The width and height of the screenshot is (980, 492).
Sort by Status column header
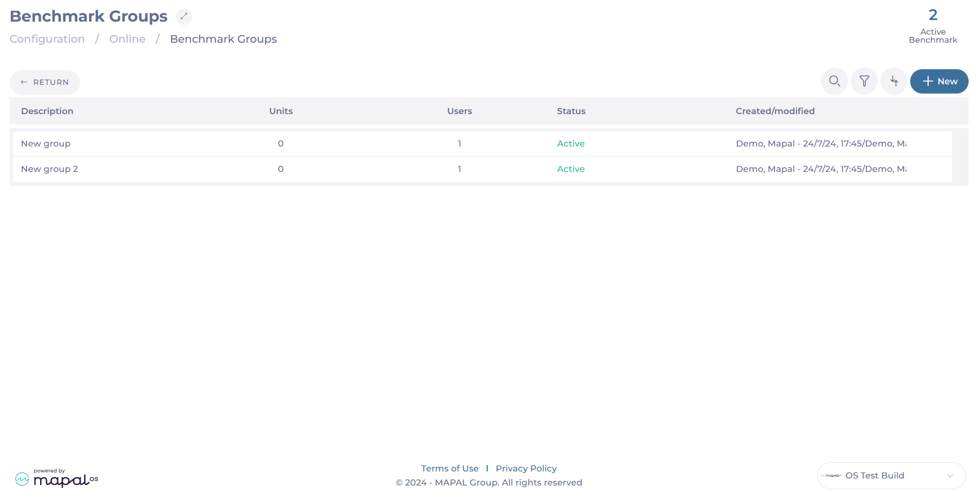571,111
